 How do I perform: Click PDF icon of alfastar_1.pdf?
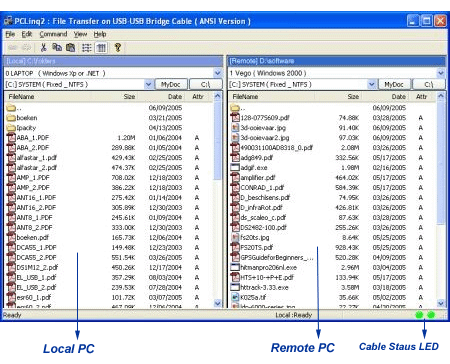(x=11, y=158)
